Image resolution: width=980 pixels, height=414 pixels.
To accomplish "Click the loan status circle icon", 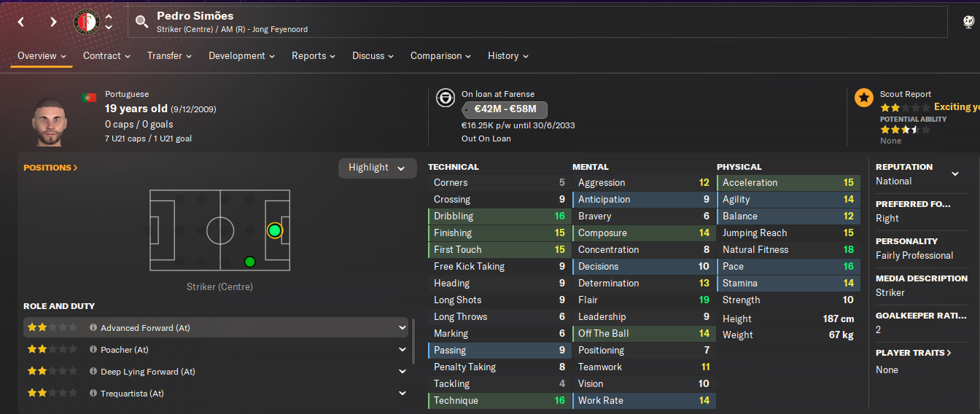I will coord(446,98).
